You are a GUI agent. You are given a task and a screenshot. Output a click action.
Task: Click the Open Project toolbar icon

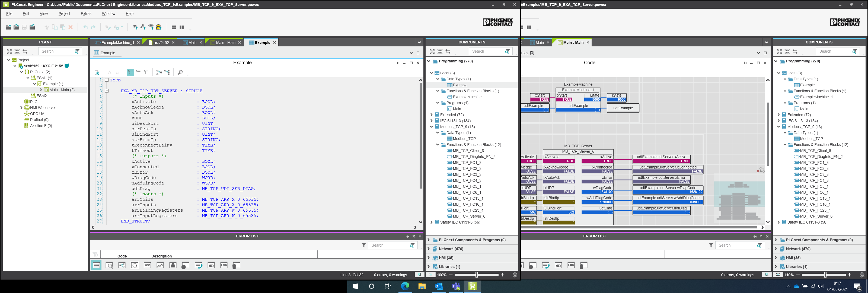click(x=16, y=27)
